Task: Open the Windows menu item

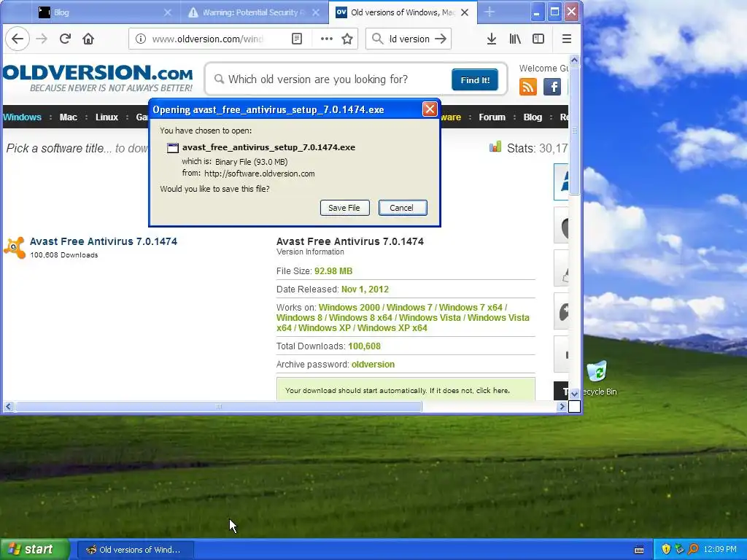Action: tap(22, 117)
